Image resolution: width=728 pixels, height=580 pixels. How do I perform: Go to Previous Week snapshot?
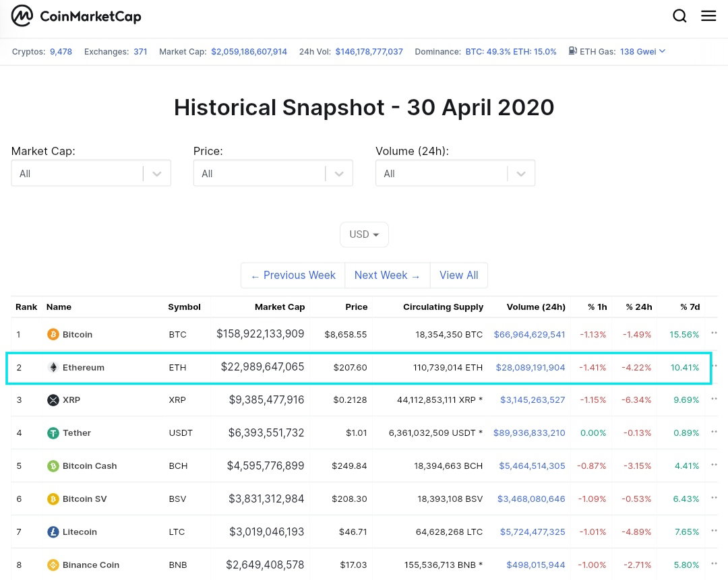pyautogui.click(x=293, y=275)
